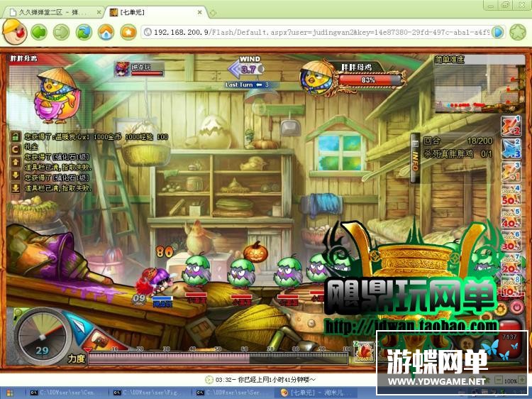Activate power 50% skill in slot 4
This screenshot has height=399, width=532.
(x=511, y=195)
